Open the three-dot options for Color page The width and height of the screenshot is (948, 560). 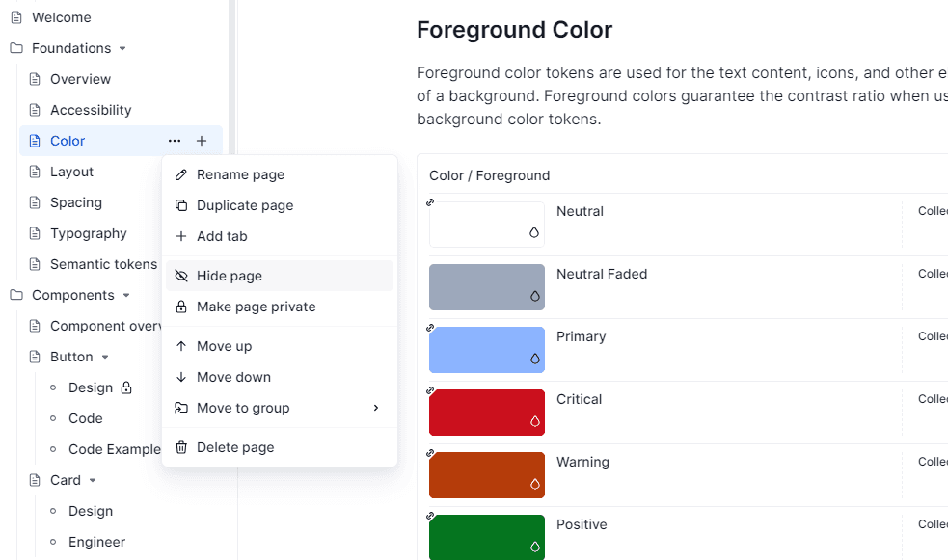coord(175,141)
